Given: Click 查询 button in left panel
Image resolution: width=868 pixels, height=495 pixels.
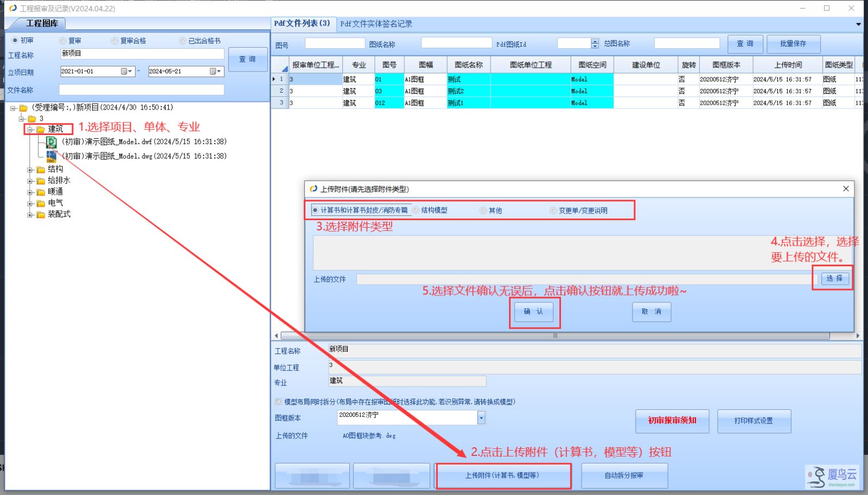Looking at the screenshot, I should click(x=248, y=59).
